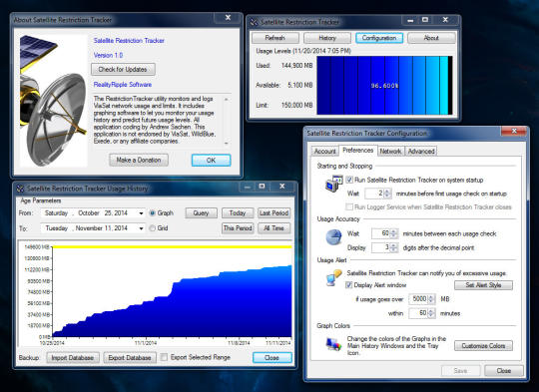539x392 pixels.
Task: Click the satellite dish image in About window
Action: 53,101
